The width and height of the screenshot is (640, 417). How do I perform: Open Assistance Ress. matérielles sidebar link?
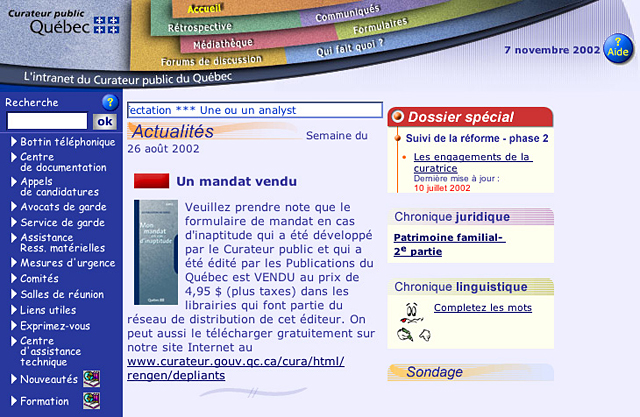[62, 242]
